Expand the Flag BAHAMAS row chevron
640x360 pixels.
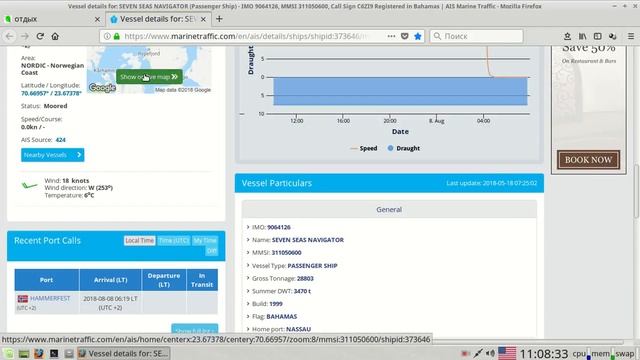coord(248,316)
